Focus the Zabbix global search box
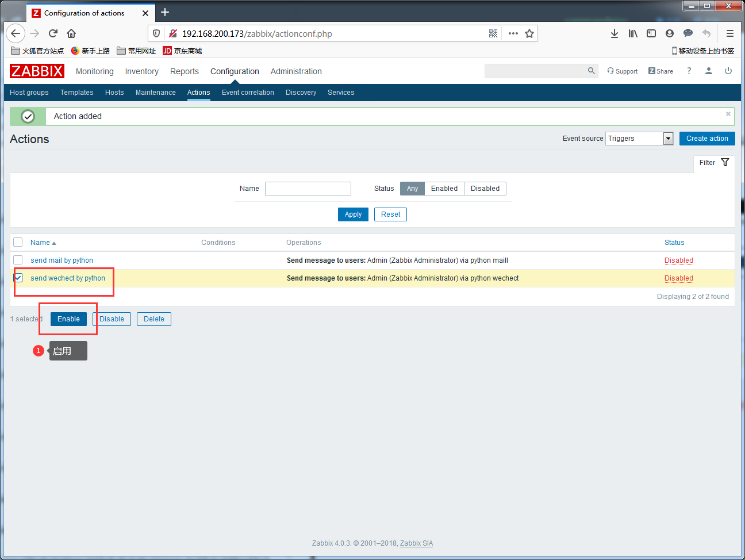This screenshot has height=560, width=745. (536, 71)
